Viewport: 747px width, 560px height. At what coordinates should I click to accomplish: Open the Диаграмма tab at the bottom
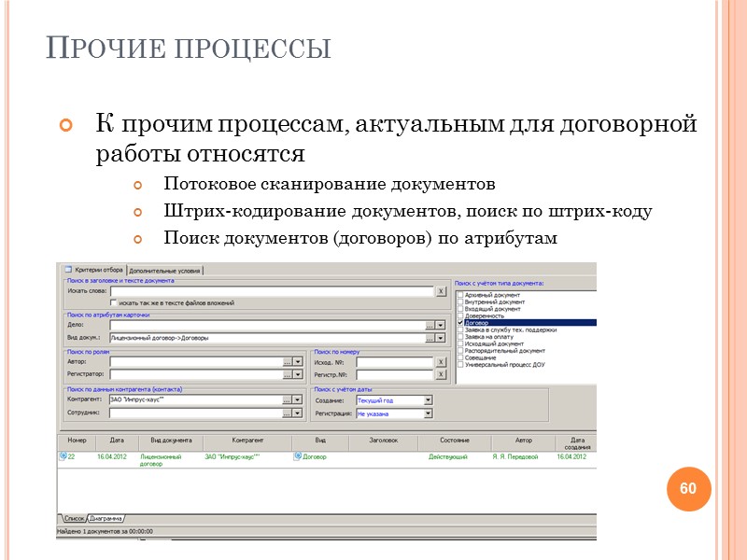pyautogui.click(x=106, y=519)
